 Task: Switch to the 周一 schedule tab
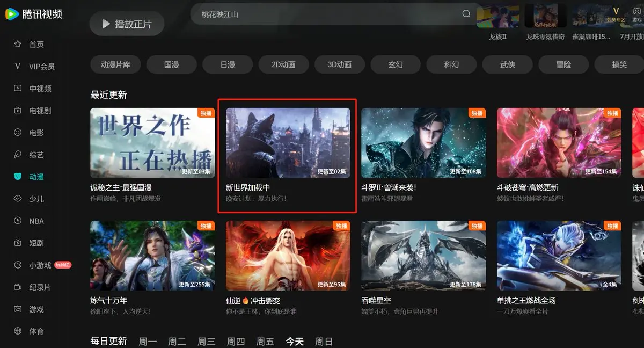click(x=148, y=341)
